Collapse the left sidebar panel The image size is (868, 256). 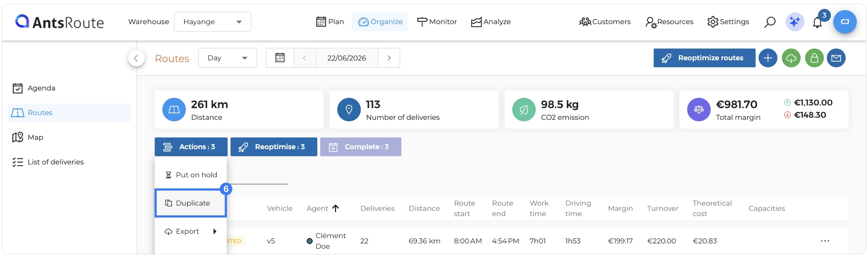point(136,58)
